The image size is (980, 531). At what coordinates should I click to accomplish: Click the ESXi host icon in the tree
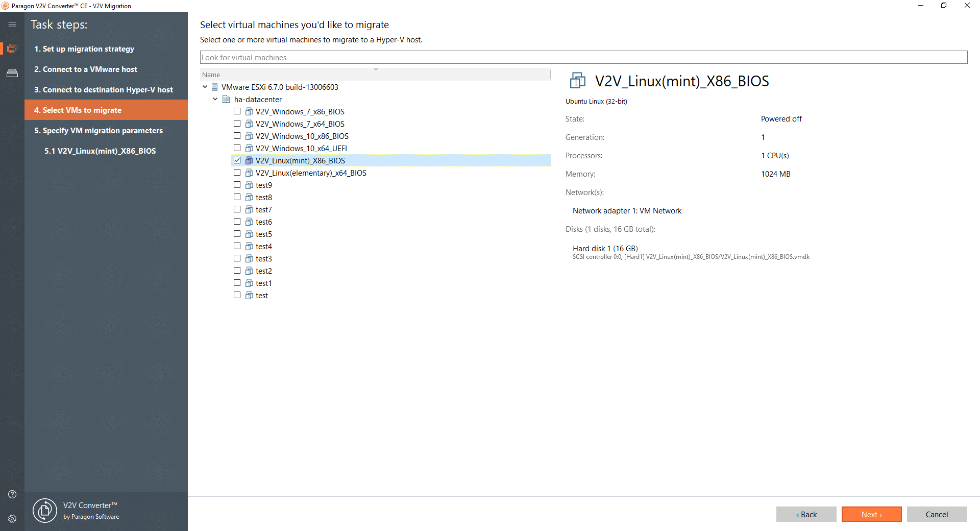[x=214, y=87]
